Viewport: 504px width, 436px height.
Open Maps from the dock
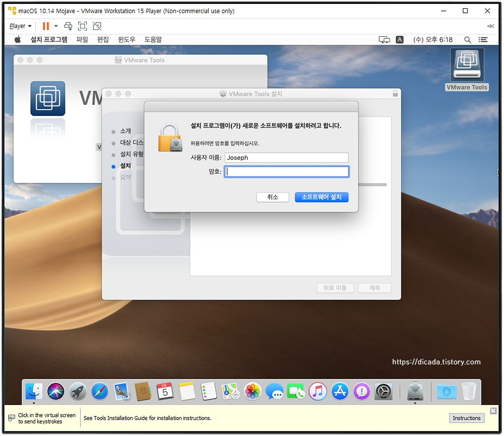pos(231,391)
